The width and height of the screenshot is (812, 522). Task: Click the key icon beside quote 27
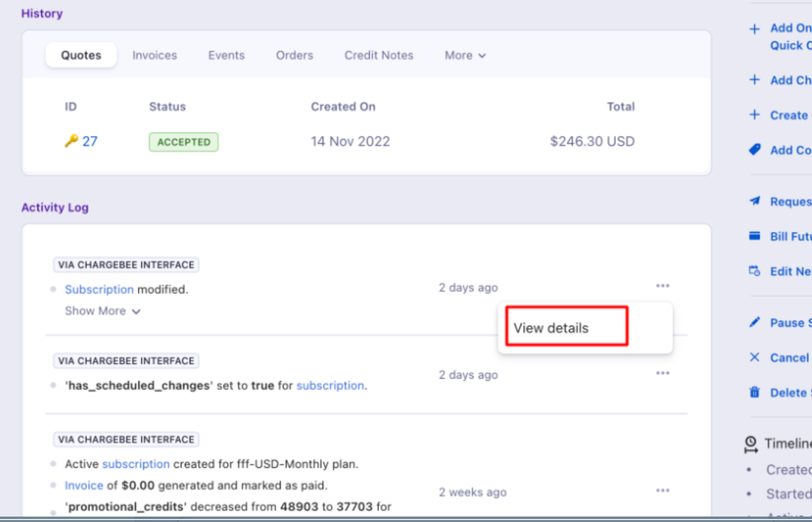coord(71,141)
